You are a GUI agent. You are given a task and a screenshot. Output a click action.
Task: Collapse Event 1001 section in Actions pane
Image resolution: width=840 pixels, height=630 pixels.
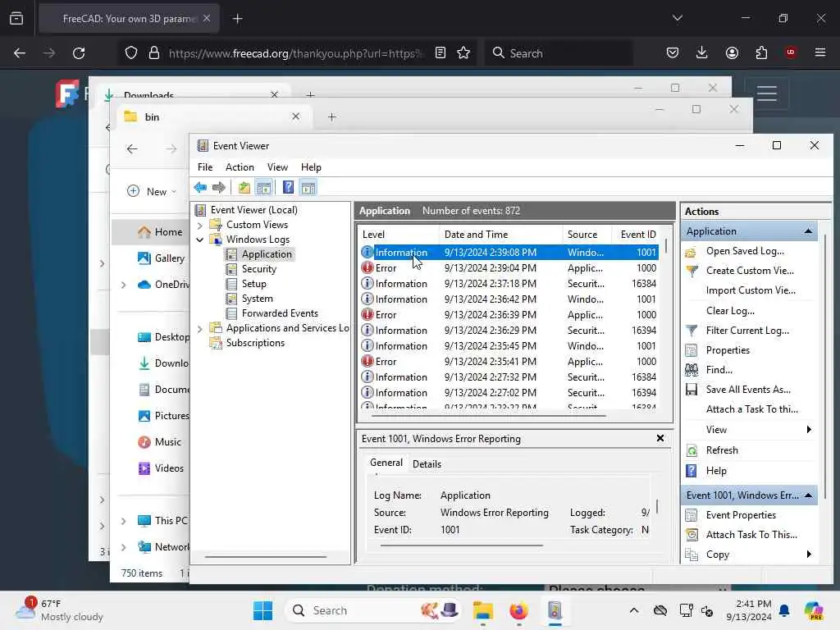click(x=808, y=495)
